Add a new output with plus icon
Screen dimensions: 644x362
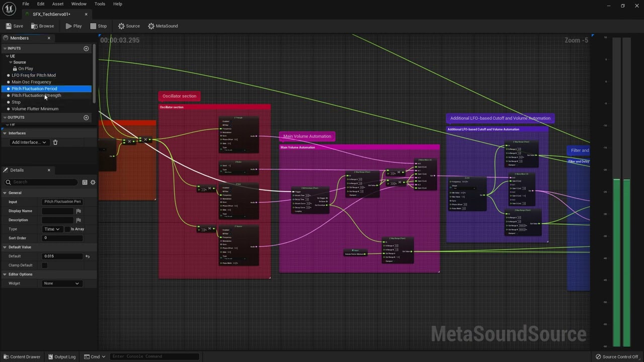(86, 118)
